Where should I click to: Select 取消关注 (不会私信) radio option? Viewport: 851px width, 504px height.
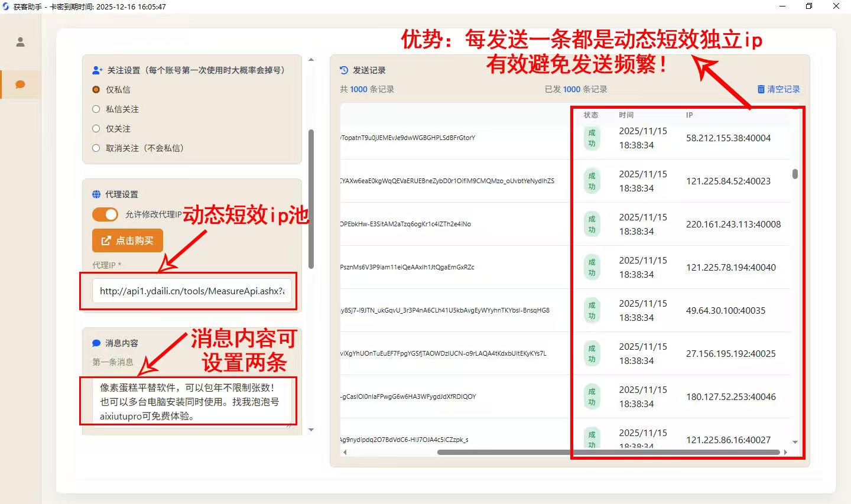pyautogui.click(x=96, y=148)
